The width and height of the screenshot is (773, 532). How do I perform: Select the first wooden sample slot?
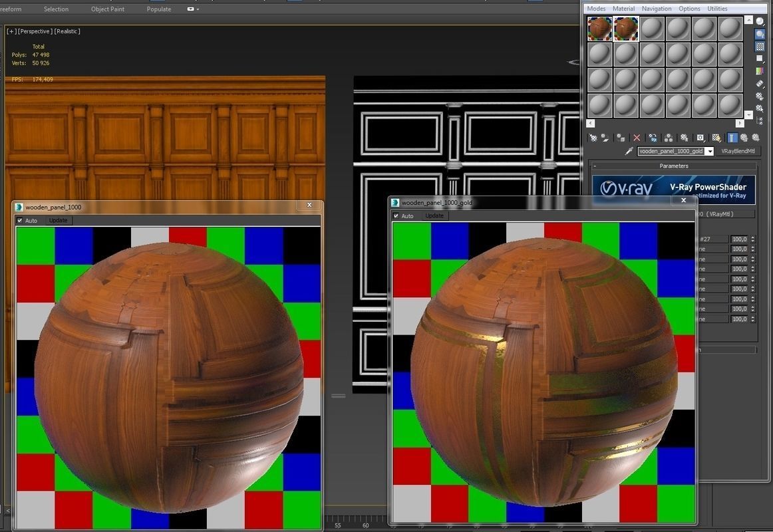tap(600, 29)
